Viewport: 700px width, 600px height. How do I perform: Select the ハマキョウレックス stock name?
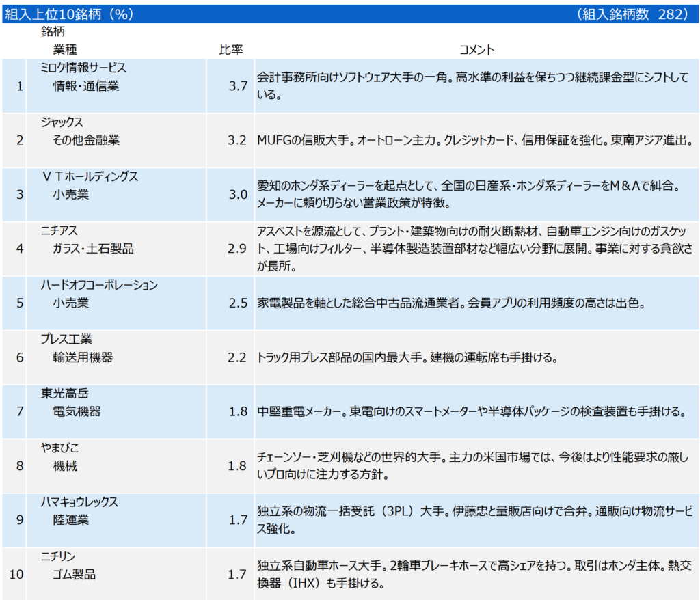point(79,502)
